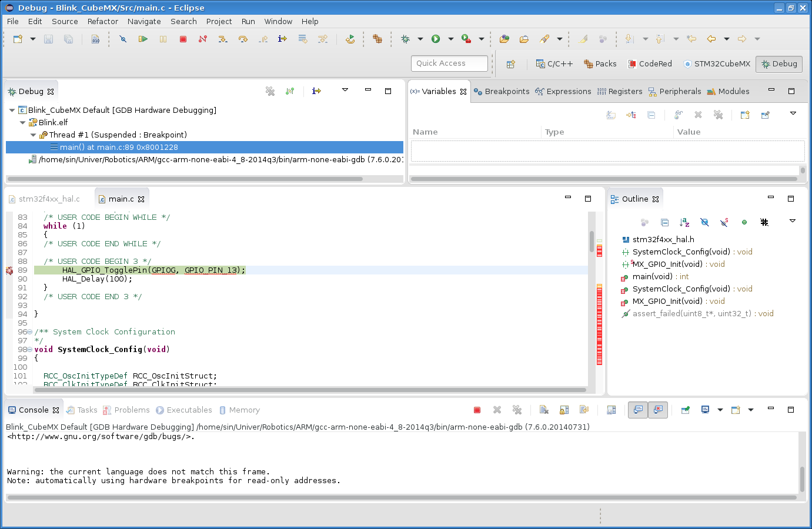Open the Debug launch dropdown arrow
812x529 pixels.
click(x=420, y=39)
